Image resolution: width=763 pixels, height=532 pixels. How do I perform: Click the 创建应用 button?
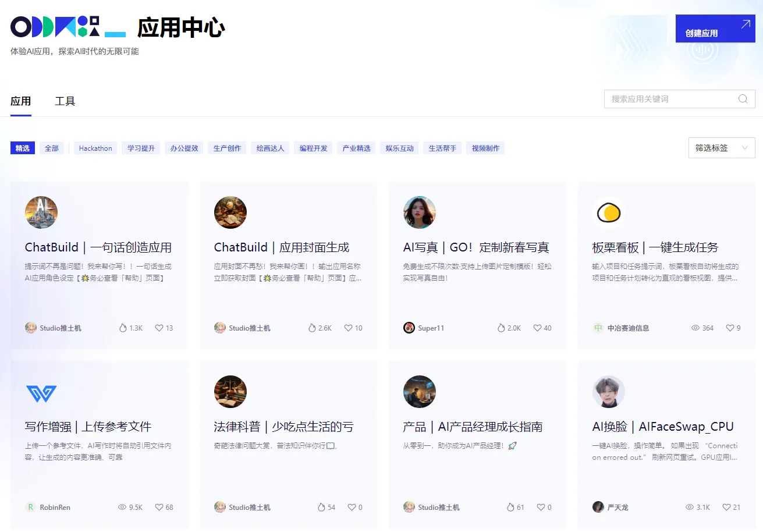click(x=715, y=29)
